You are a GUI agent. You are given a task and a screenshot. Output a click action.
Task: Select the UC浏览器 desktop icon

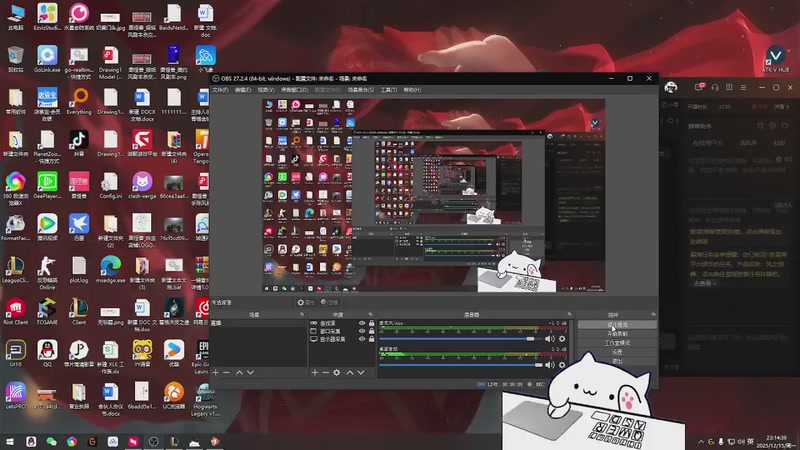(x=173, y=396)
